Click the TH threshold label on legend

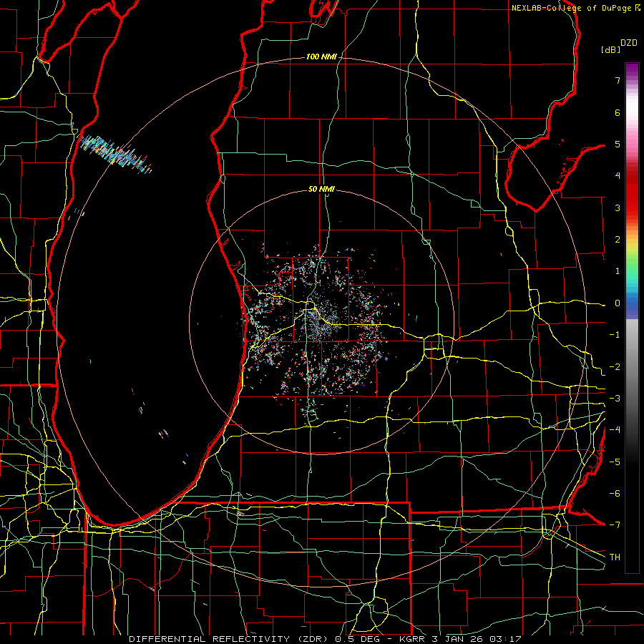[x=615, y=557]
